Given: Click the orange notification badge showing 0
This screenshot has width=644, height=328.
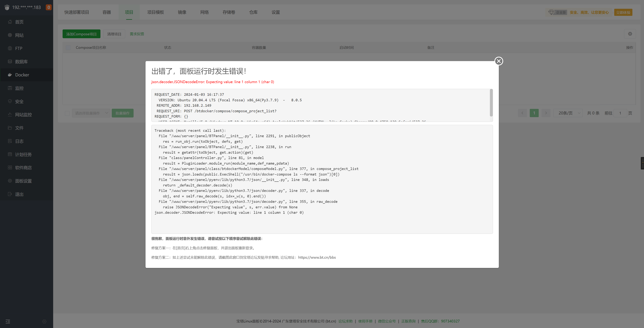Looking at the screenshot, I should [x=49, y=7].
